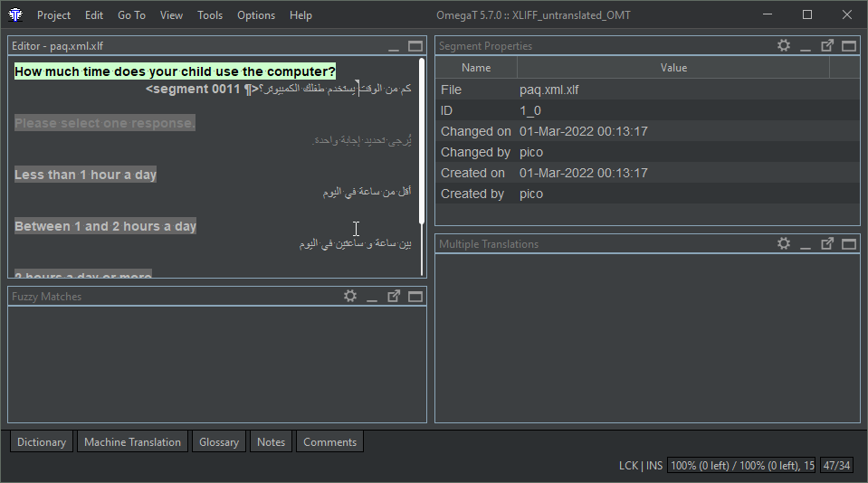This screenshot has width=868, height=483.
Task: Open Multiple Translations settings gear
Action: coord(783,243)
